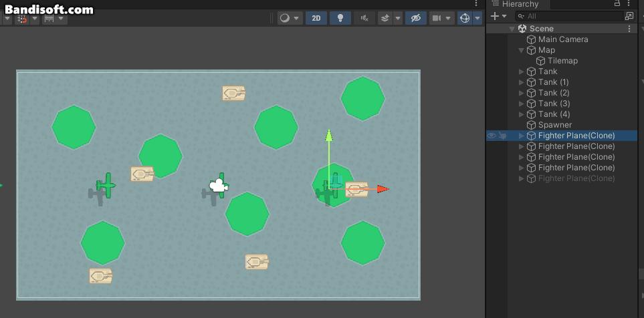This screenshot has height=318, width=644.
Task: Open create menu dropdown arrow beside plus
Action: pyautogui.click(x=504, y=17)
